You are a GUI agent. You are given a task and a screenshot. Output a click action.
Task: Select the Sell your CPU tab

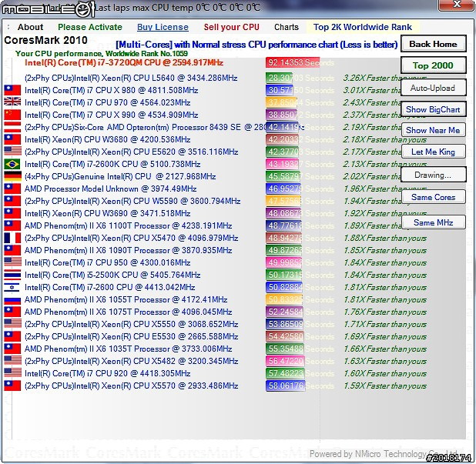coord(231,27)
